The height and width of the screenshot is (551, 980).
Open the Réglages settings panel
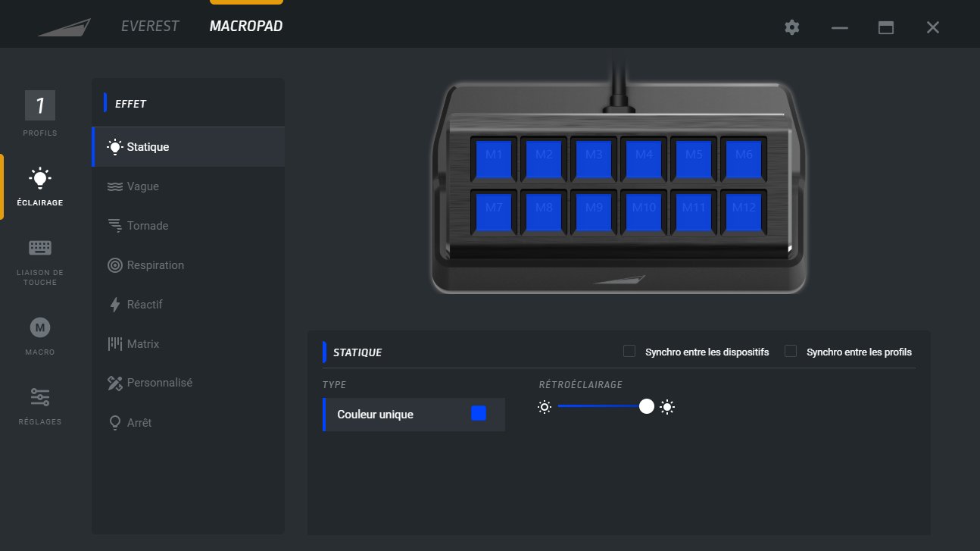coord(39,403)
